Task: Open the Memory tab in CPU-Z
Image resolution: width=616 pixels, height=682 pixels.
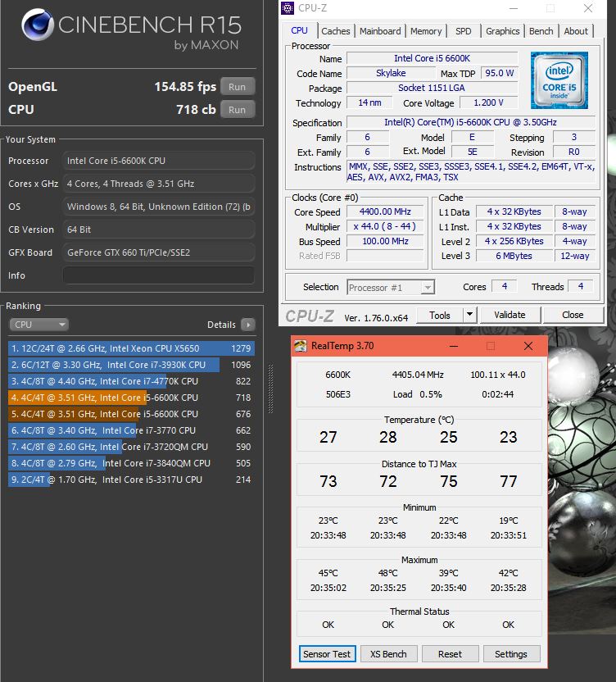Action: (426, 31)
